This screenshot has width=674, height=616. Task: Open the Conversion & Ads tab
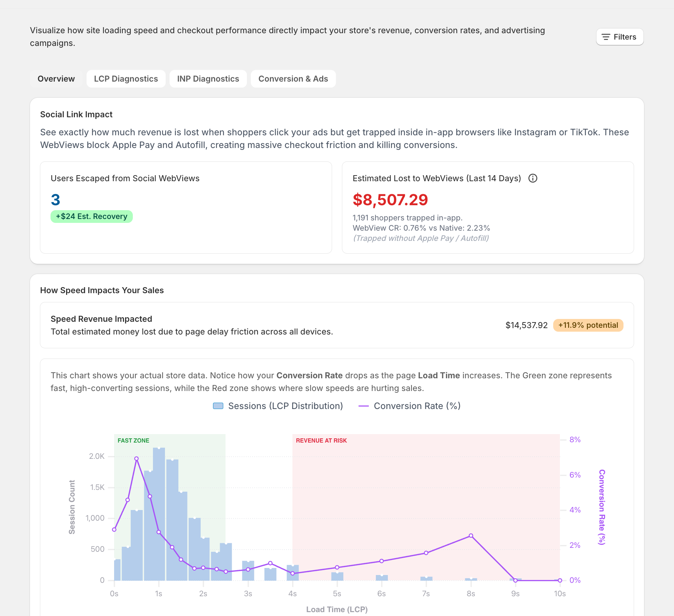293,79
